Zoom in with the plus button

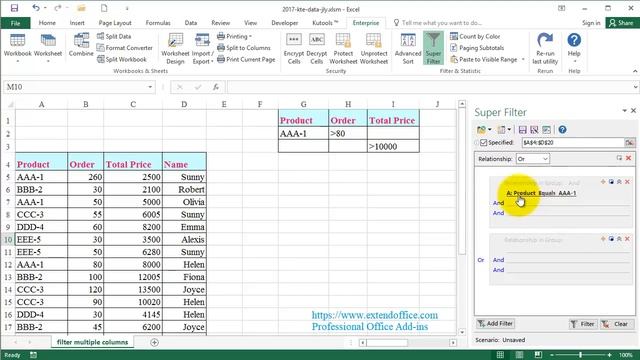tap(609, 355)
